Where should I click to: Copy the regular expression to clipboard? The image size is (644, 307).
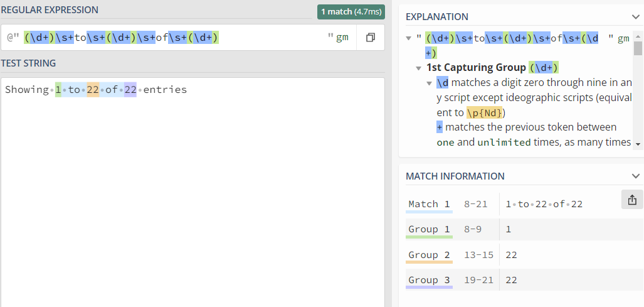[x=370, y=38]
